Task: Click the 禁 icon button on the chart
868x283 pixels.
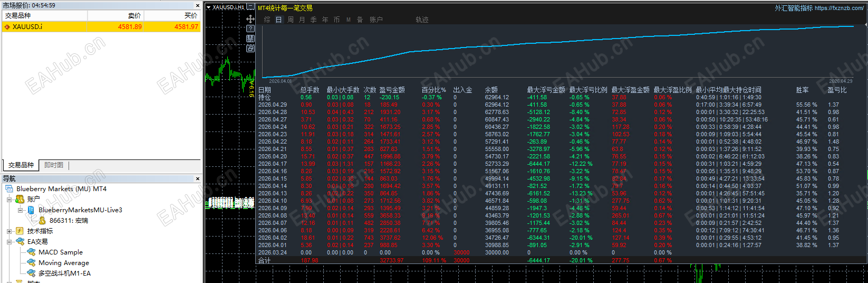Action: [x=250, y=39]
